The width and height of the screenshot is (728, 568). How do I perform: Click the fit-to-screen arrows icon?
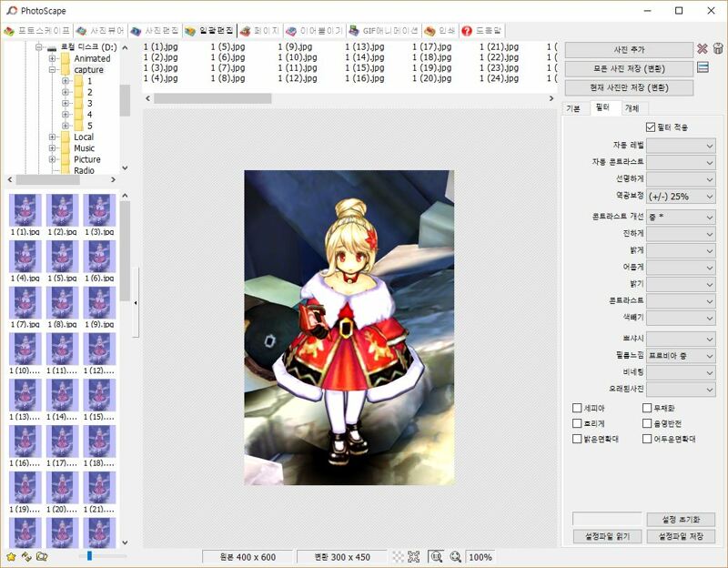click(x=413, y=556)
